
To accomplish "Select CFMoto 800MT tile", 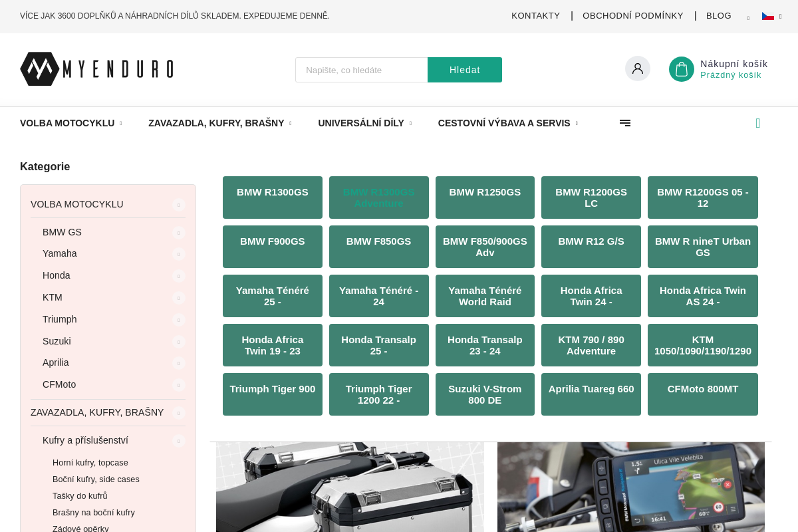I will click(x=703, y=394).
